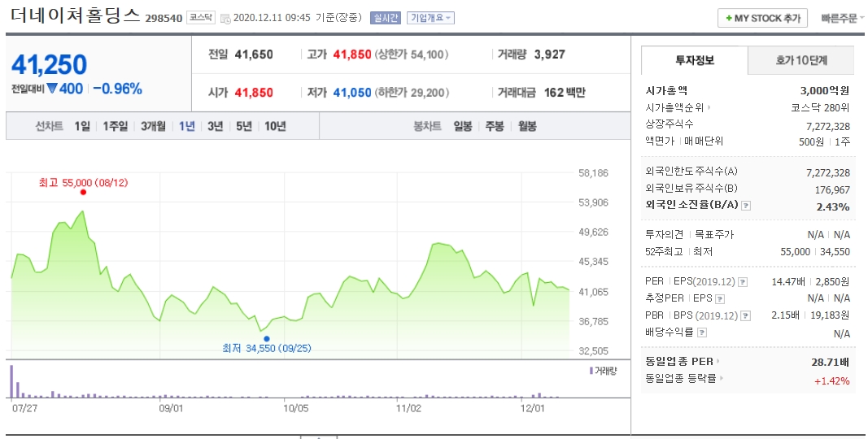Show the 일봉 candlestick chart
This screenshot has width=868, height=439.
463,126
